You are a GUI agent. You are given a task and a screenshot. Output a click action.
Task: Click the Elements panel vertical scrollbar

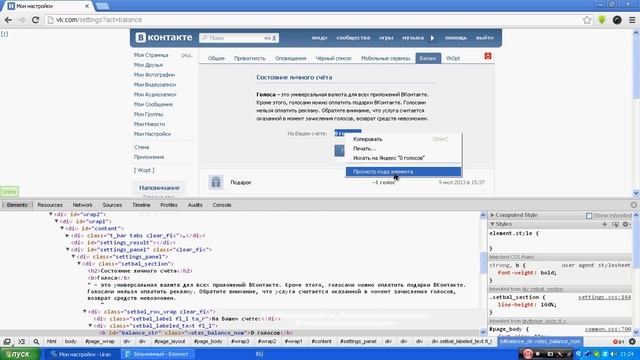pos(483,273)
